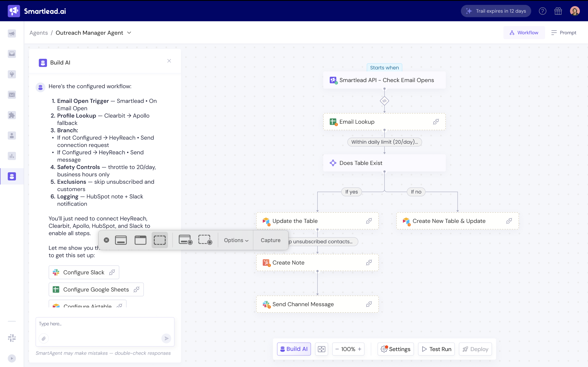This screenshot has width=588, height=367.
Task: Select the Does Table Exist node
Action: point(385,163)
